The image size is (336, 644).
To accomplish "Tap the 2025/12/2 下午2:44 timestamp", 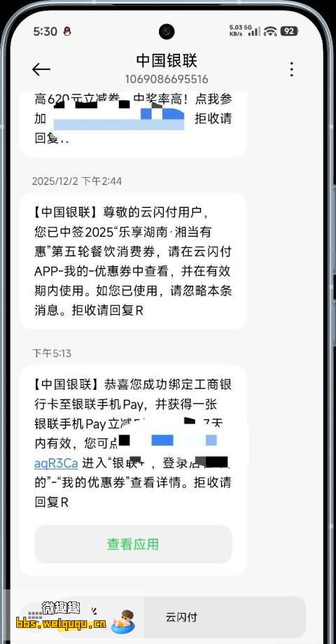I will pyautogui.click(x=77, y=181).
